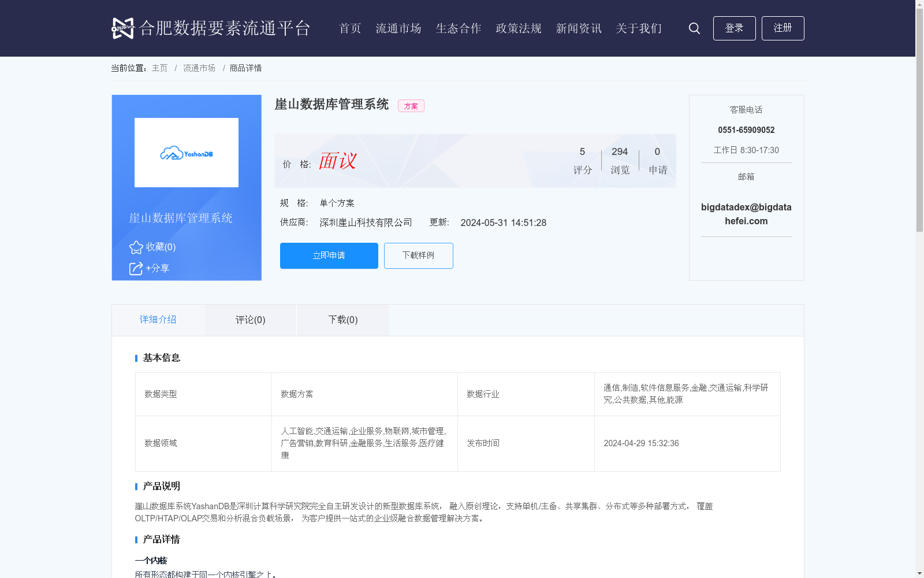Click the site title 合肥数据要素流通平台
This screenshot has height=578, width=924.
[225, 28]
